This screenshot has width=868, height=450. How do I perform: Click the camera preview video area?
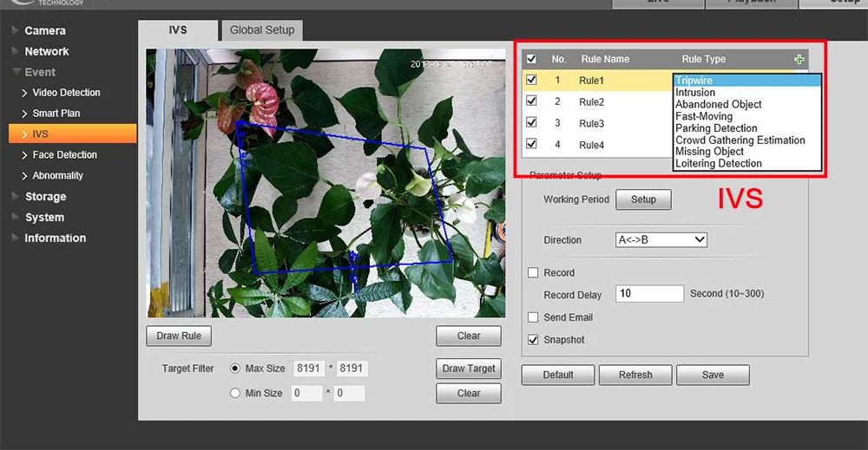click(326, 183)
